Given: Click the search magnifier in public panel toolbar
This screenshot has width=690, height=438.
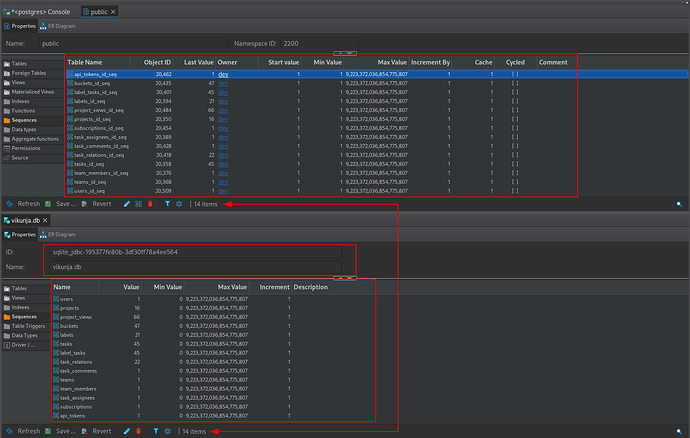Looking at the screenshot, I should [x=679, y=204].
